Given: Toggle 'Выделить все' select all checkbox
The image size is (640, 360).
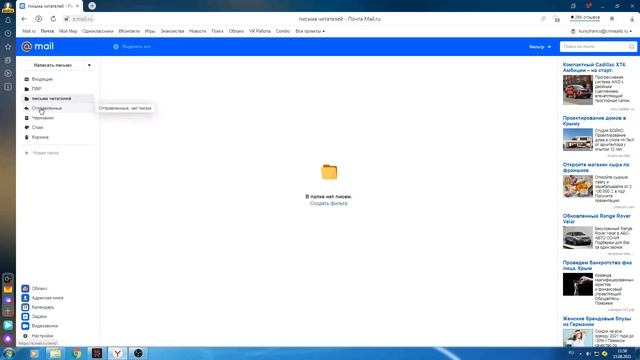Looking at the screenshot, I should pyautogui.click(x=116, y=47).
